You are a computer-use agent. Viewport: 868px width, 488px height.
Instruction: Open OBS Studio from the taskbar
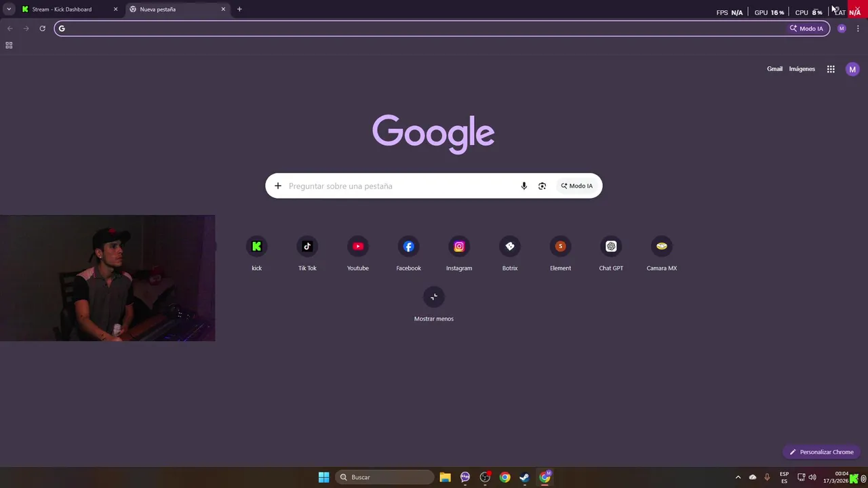click(485, 477)
